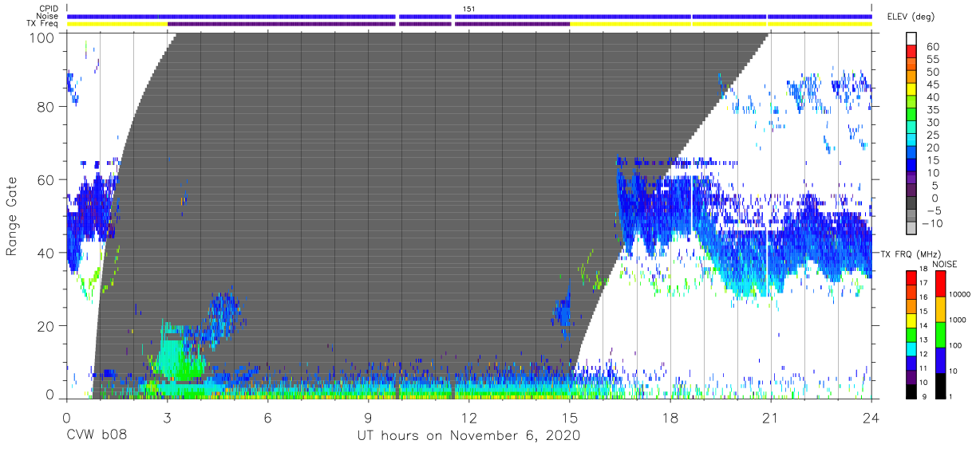
Task: Click the 14 label on the TX FRQ colorbar
Action: pyautogui.click(x=924, y=326)
